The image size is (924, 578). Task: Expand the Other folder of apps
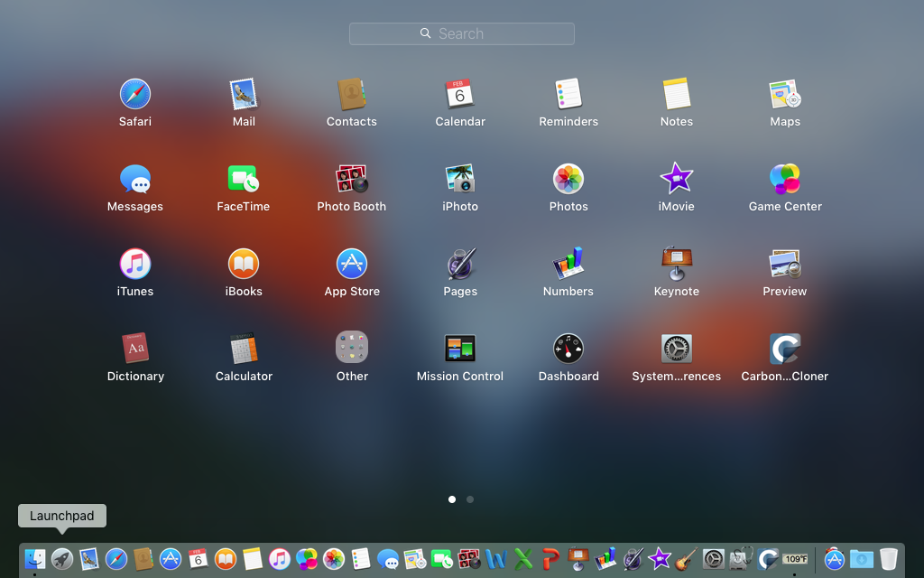pyautogui.click(x=352, y=348)
